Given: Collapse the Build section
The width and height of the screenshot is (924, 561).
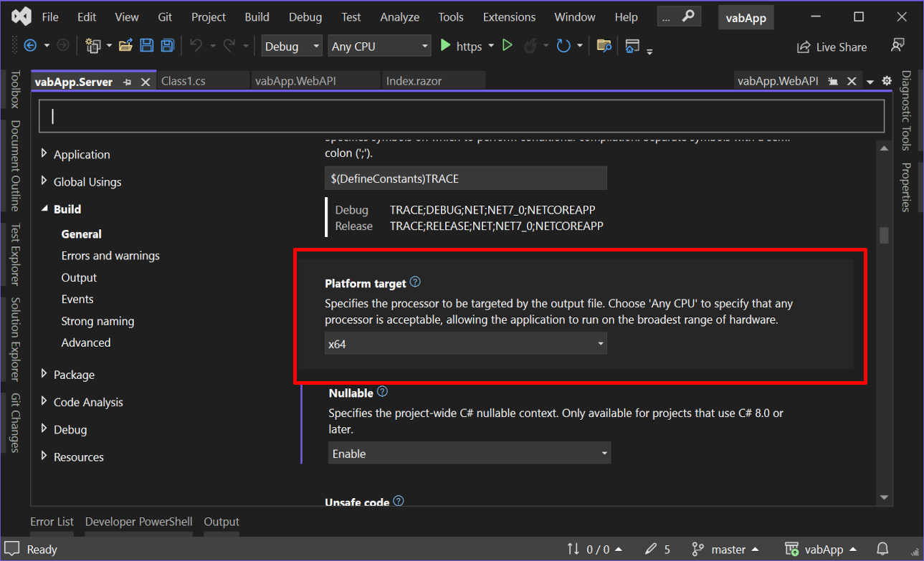Looking at the screenshot, I should tap(44, 208).
